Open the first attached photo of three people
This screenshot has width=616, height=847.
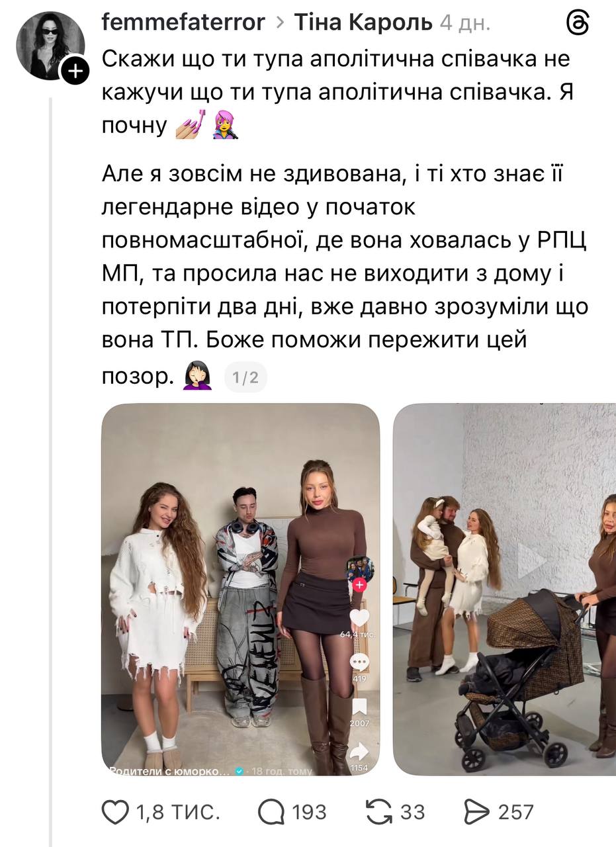[x=240, y=590]
